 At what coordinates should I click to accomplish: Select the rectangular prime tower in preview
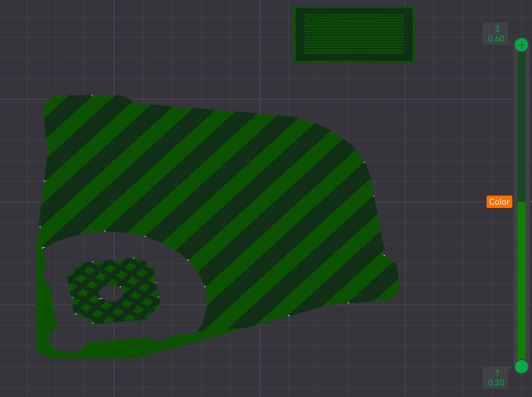pyautogui.click(x=354, y=35)
